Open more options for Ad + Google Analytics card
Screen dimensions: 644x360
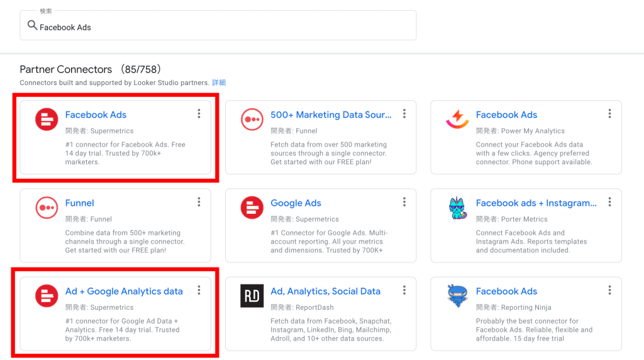(199, 291)
